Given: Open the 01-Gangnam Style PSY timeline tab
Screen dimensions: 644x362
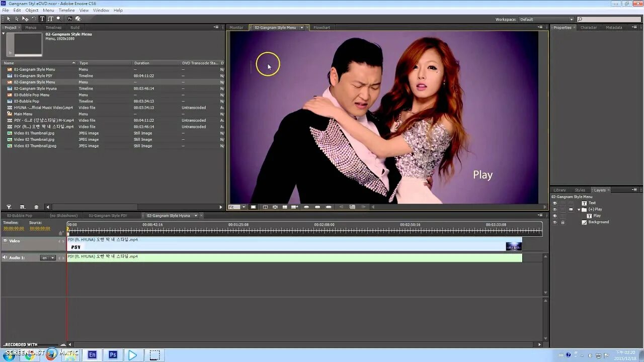Looking at the screenshot, I should click(108, 216).
